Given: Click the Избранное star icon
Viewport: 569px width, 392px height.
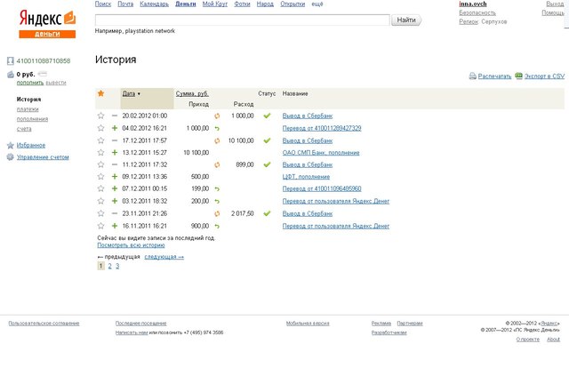Looking at the screenshot, I should [x=11, y=146].
